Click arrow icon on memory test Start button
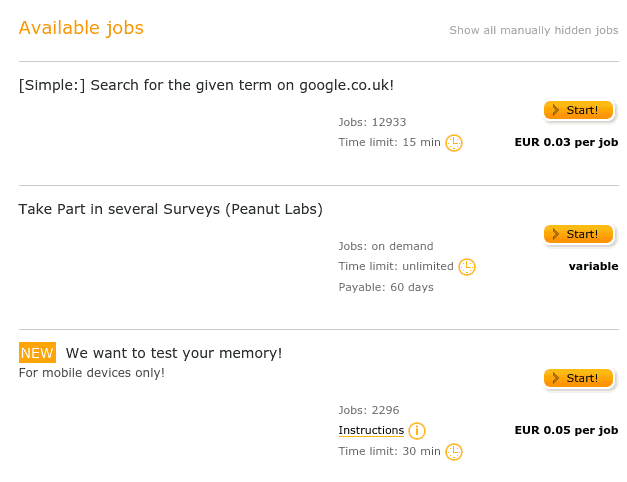This screenshot has width=627, height=482. click(555, 378)
